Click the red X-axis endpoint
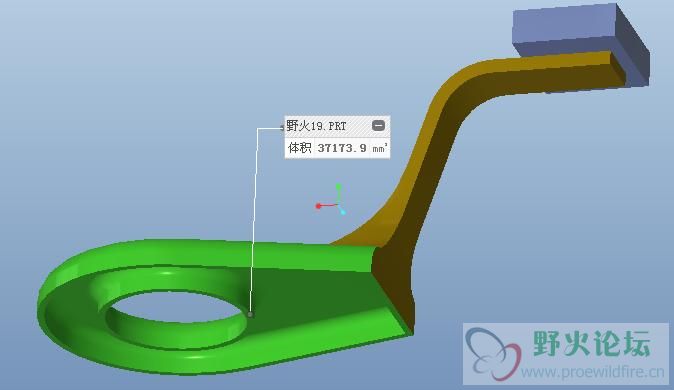Image resolution: width=674 pixels, height=390 pixels. 318,206
